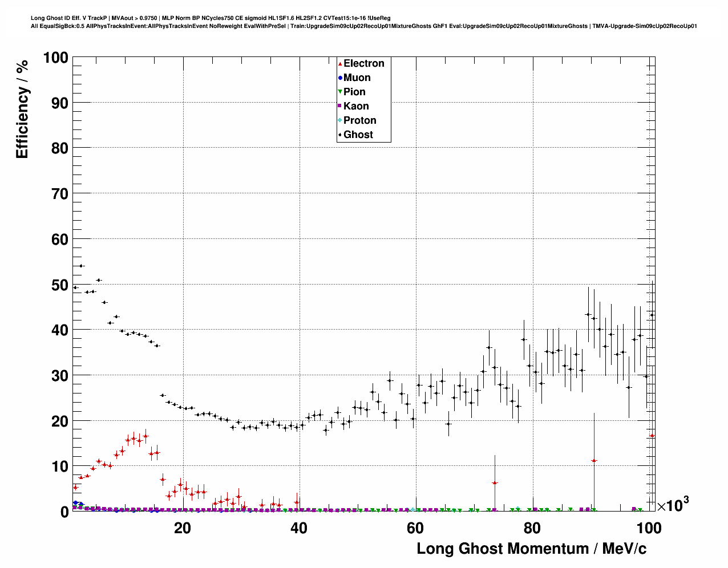
Task: Click the green triangle Pion legend marker
Action: coord(340,92)
